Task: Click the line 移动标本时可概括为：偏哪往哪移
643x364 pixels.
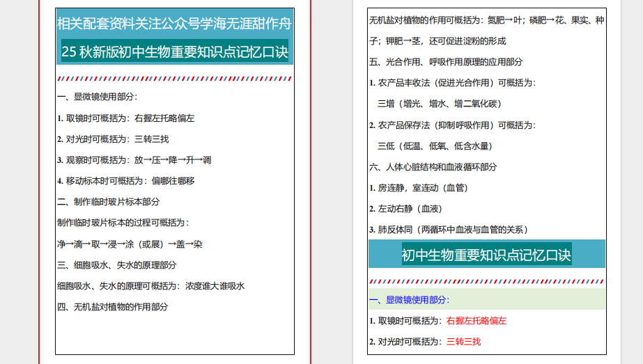Action: tap(126, 181)
